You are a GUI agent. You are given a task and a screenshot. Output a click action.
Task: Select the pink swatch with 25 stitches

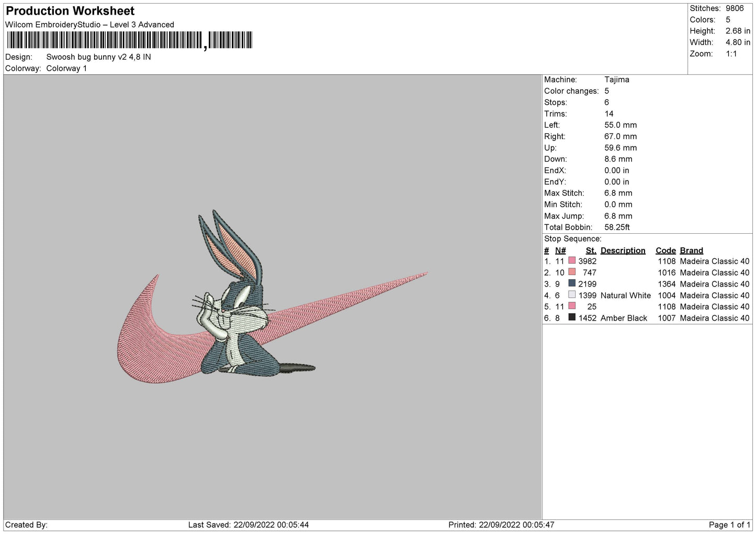click(x=572, y=306)
